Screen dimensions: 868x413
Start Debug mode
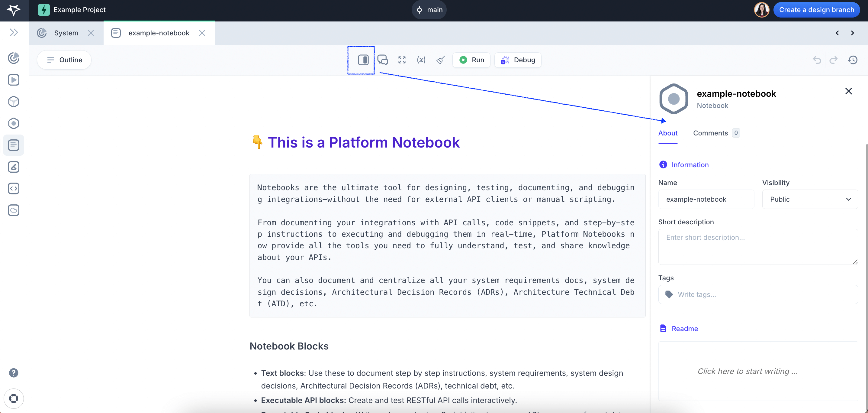pos(518,60)
